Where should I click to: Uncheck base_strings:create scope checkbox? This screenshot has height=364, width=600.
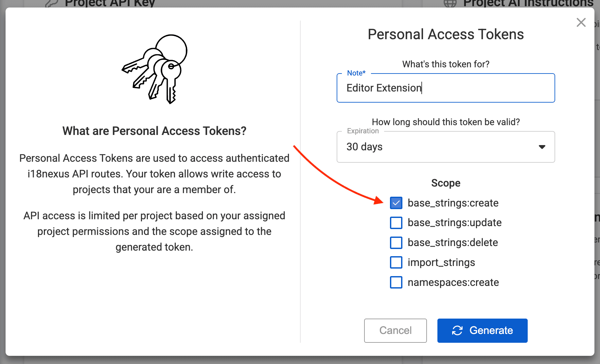tap(396, 203)
